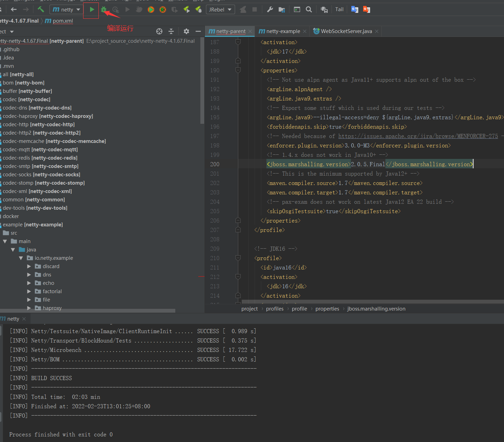Navigate back with the left arrow icon
This screenshot has width=504, height=442.
[x=14, y=9]
